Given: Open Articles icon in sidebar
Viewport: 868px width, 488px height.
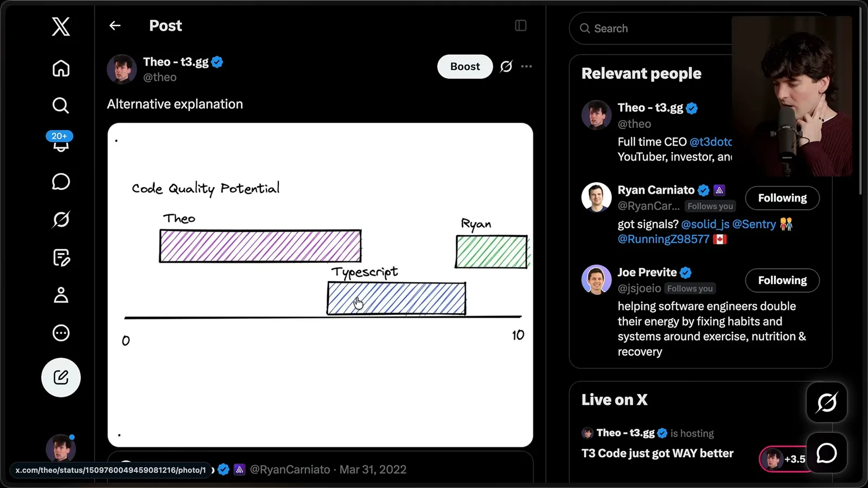Looking at the screenshot, I should pos(61,258).
